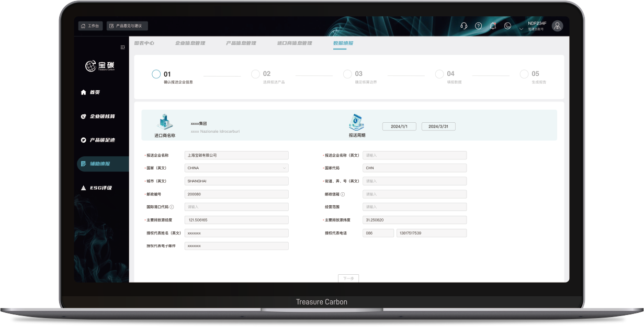This screenshot has width=644, height=327.
Task: Open notifications with the bell icon
Action: pyautogui.click(x=493, y=26)
